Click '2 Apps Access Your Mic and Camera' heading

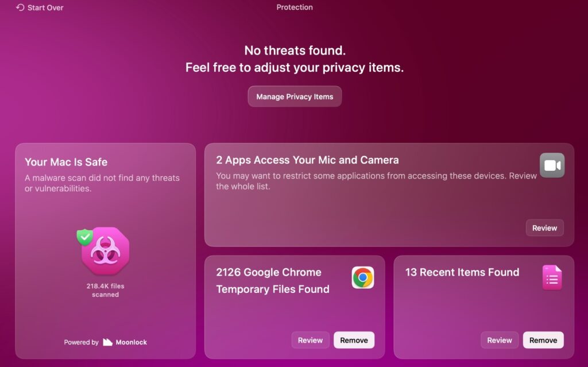click(x=307, y=160)
